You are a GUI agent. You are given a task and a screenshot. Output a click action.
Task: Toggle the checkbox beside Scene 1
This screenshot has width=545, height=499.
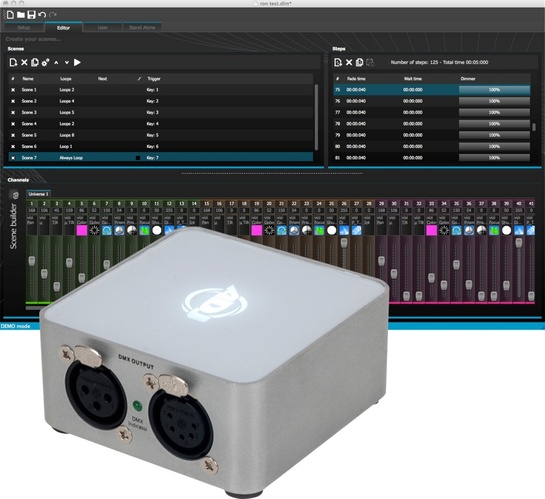[13, 90]
